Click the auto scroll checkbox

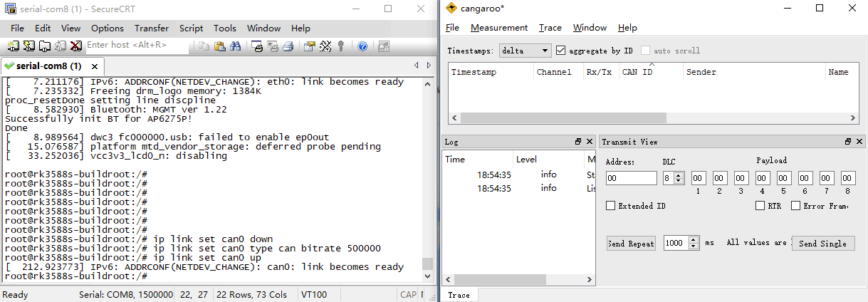pos(646,51)
